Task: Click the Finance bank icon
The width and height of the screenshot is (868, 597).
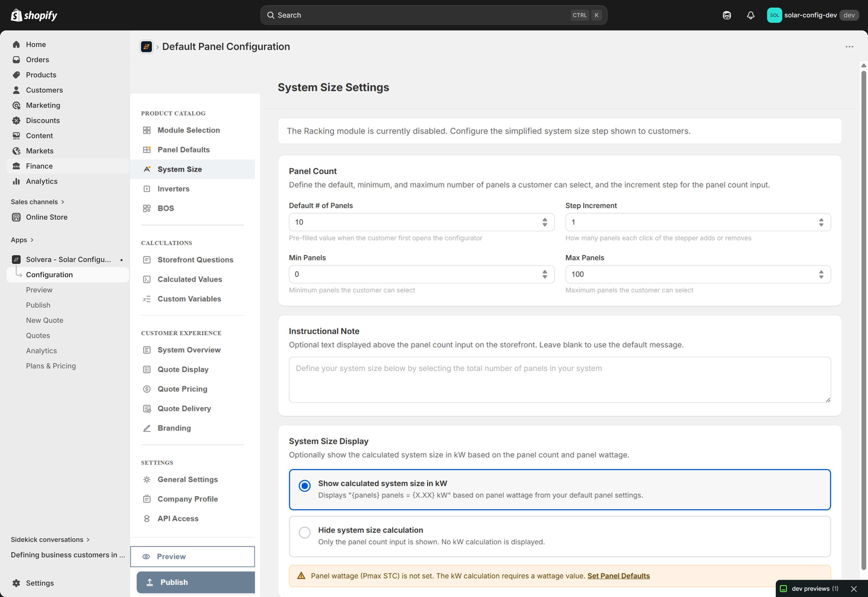Action: pos(16,166)
